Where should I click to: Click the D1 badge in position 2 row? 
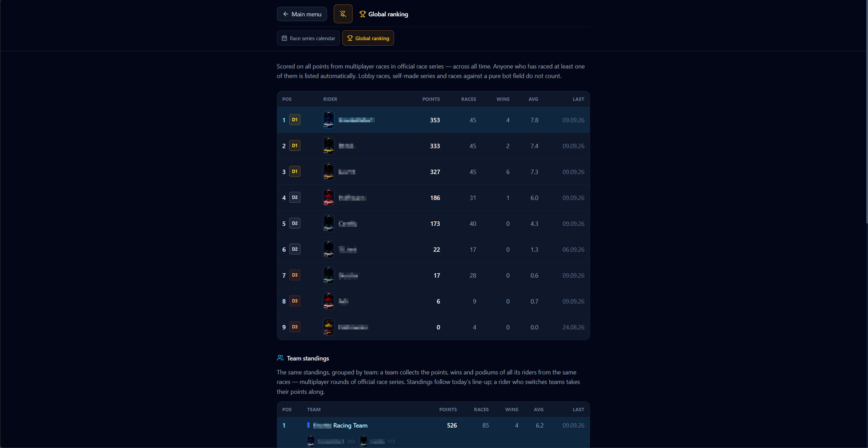pos(295,146)
